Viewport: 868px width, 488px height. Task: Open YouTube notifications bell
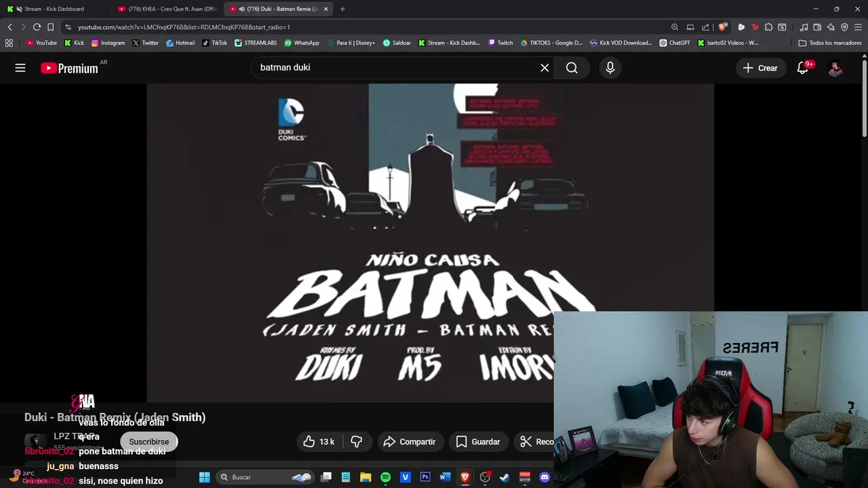tap(803, 68)
